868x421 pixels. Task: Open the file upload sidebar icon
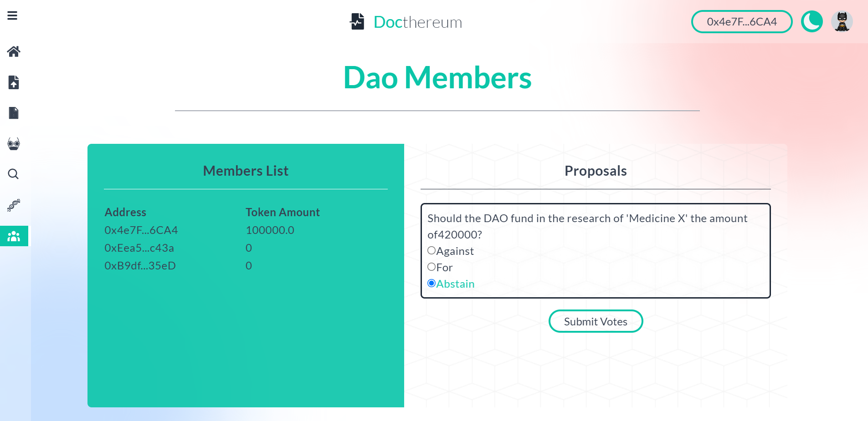click(x=14, y=82)
